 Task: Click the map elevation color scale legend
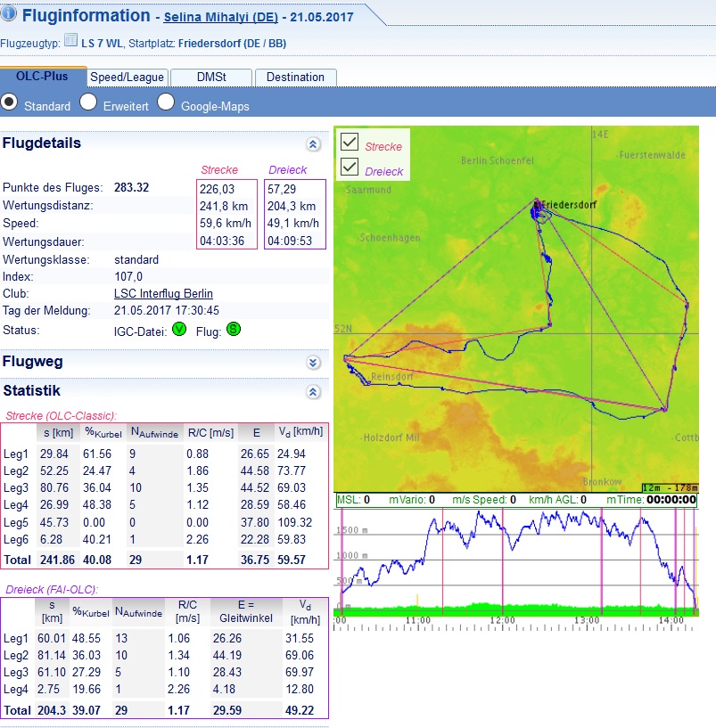pyautogui.click(x=669, y=487)
